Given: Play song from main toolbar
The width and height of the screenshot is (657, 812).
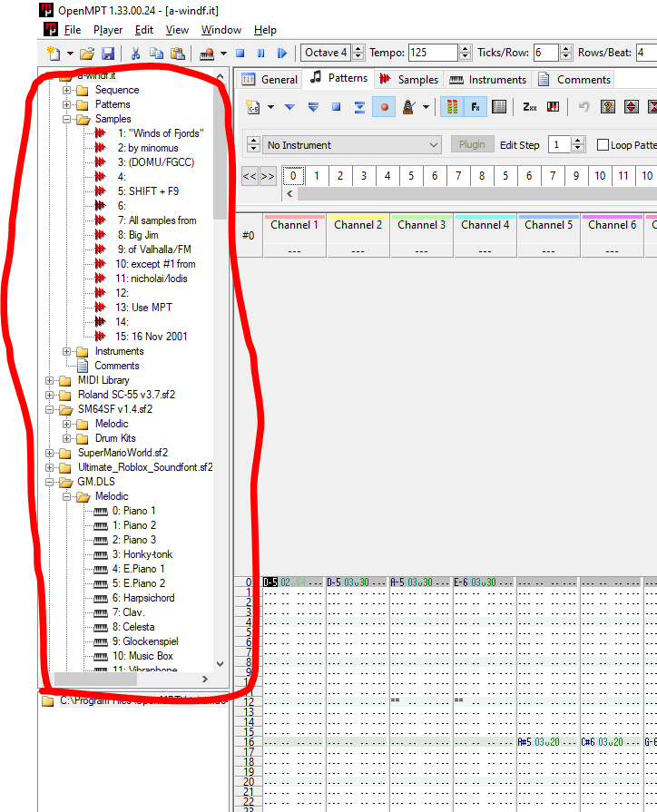Looking at the screenshot, I should click(282, 53).
